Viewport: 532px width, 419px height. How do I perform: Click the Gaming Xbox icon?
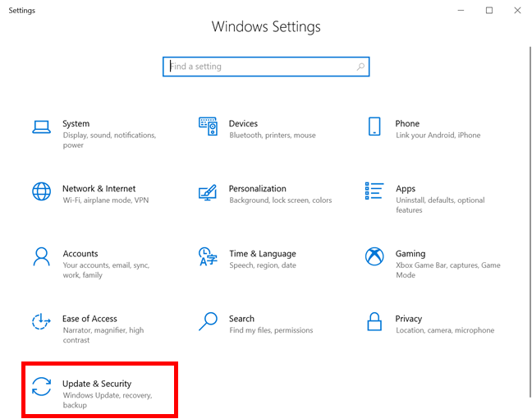pos(374,256)
